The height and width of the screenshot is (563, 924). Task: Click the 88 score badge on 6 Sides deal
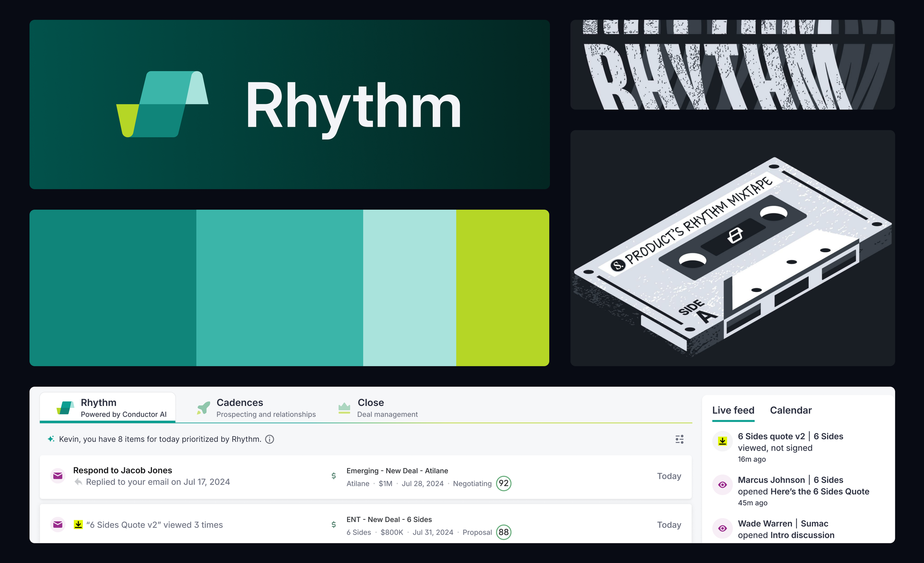click(503, 532)
